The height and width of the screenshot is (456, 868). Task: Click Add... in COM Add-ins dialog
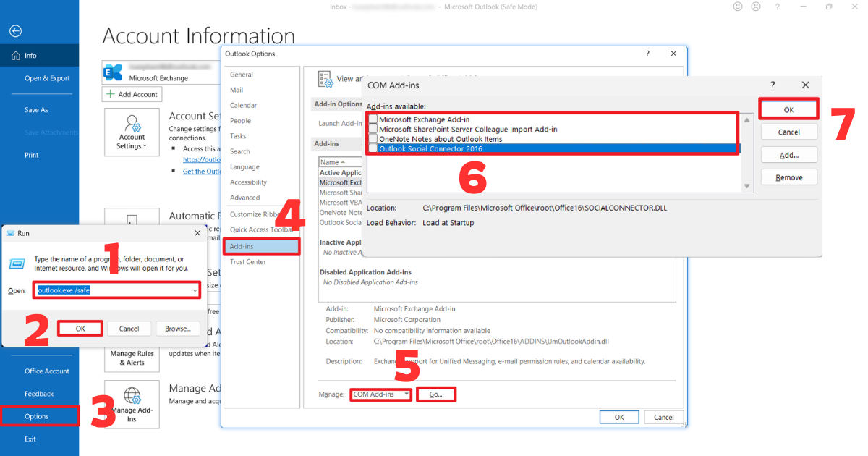788,155
